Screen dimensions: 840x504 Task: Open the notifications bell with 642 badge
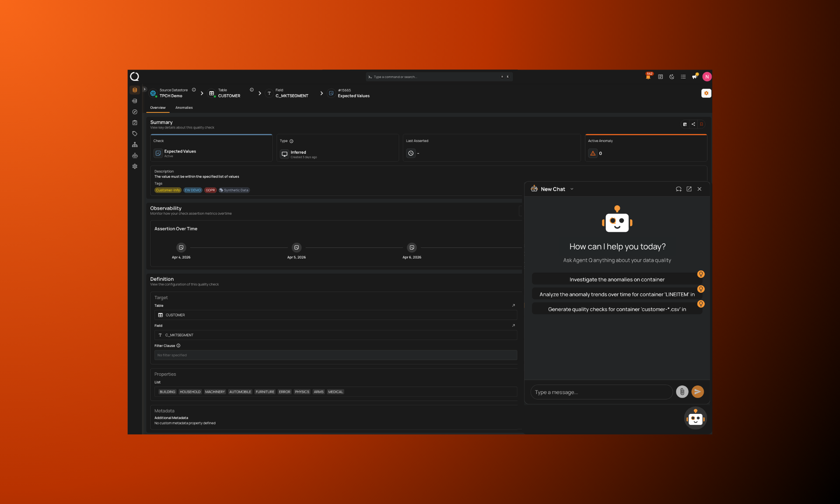[x=648, y=77]
